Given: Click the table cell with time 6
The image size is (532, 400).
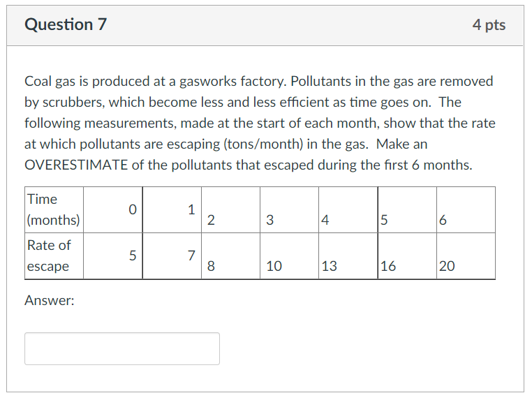Looking at the screenshot, I should (466, 209).
